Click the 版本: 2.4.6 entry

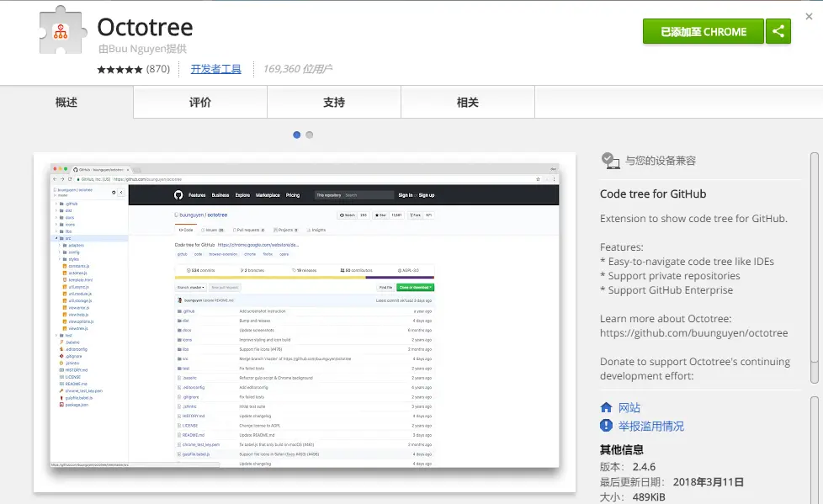coord(628,467)
